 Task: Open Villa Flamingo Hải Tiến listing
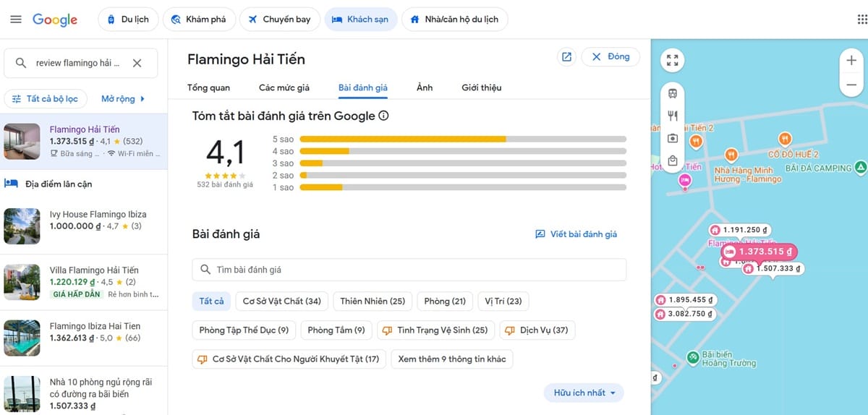(84, 282)
